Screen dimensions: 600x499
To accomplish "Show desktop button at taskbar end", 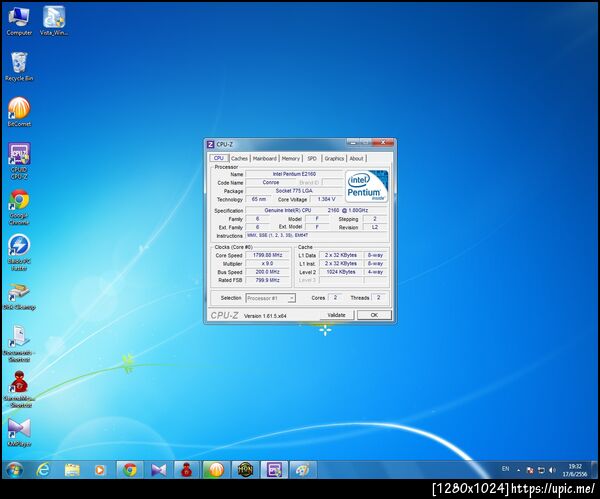I will [x=595, y=470].
